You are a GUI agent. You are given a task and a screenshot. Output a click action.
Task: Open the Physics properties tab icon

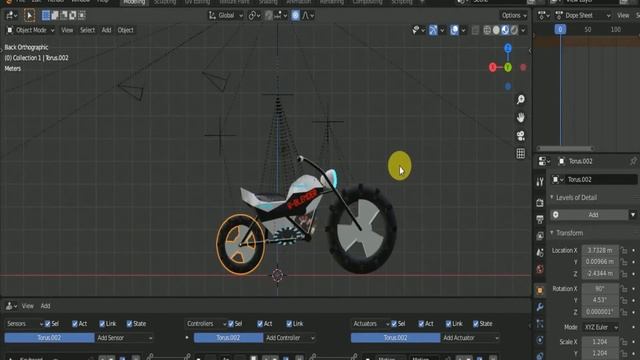tap(540, 340)
